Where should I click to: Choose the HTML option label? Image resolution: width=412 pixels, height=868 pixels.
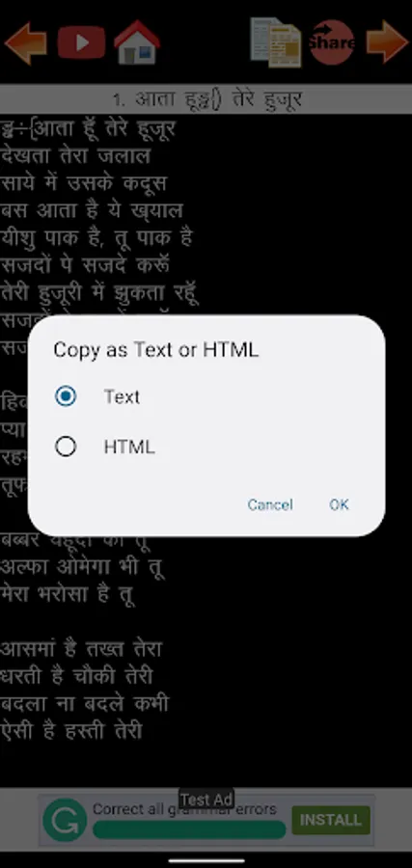pyautogui.click(x=129, y=447)
